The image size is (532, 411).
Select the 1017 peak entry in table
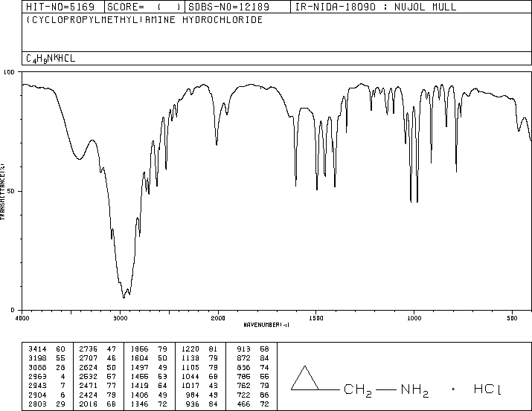tap(199, 386)
